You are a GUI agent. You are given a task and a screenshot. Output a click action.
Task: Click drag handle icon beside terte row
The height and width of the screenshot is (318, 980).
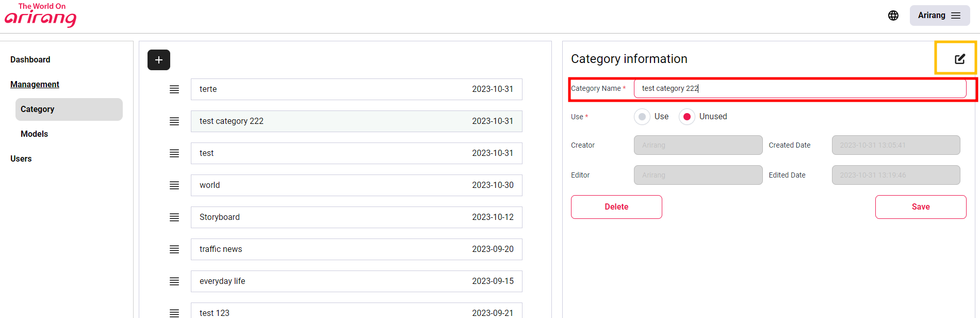pyautogui.click(x=174, y=89)
